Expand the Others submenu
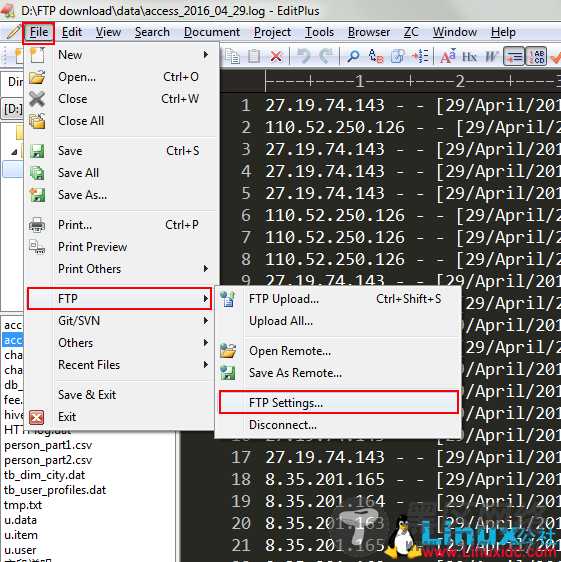The width and height of the screenshot is (561, 562). click(x=206, y=343)
